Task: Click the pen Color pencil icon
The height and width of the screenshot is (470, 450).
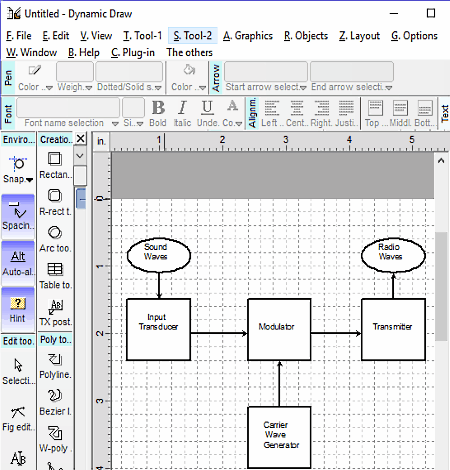Action: (34, 71)
